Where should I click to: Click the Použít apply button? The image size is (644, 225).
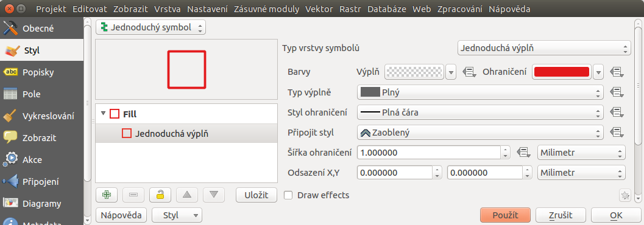coord(505,215)
